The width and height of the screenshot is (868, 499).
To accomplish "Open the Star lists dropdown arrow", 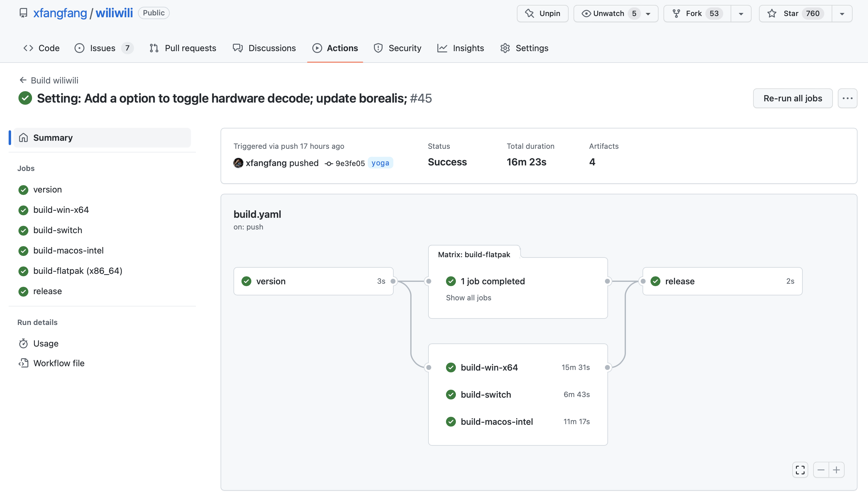I will point(842,14).
